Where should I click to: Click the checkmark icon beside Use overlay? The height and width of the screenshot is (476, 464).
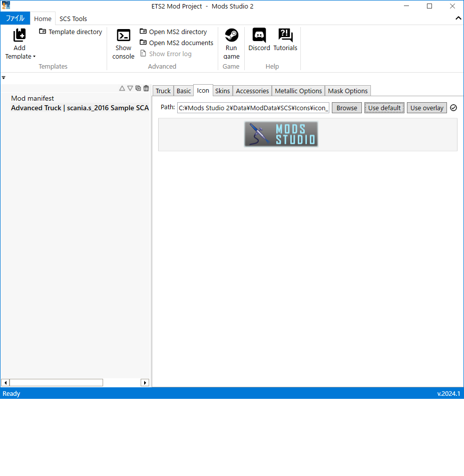pyautogui.click(x=453, y=108)
